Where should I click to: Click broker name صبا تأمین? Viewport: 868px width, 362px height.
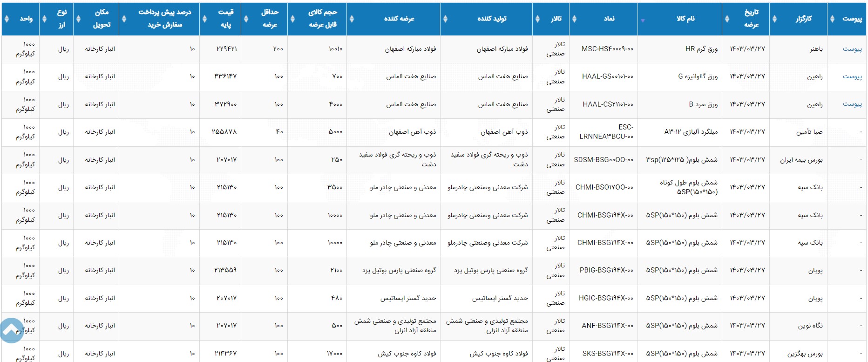pos(809,132)
